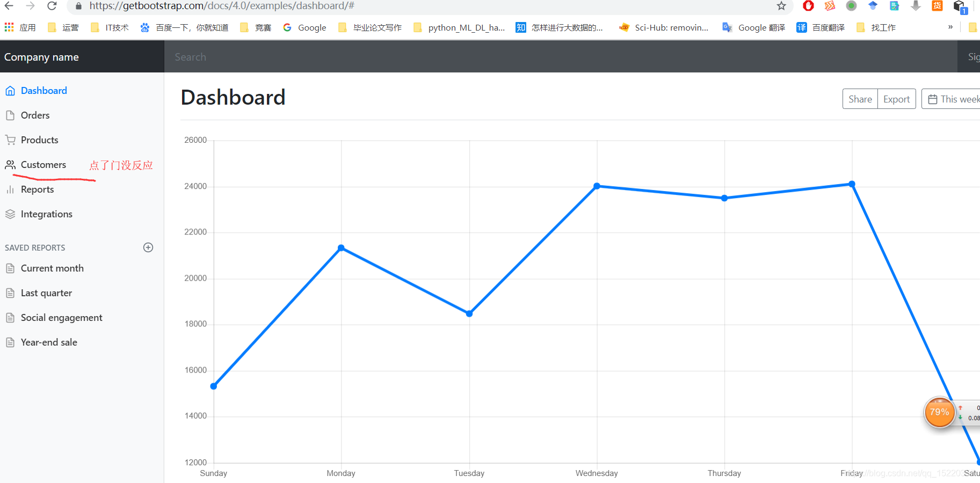This screenshot has height=483, width=980.
Task: Click the Customers people icon
Action: 10,165
